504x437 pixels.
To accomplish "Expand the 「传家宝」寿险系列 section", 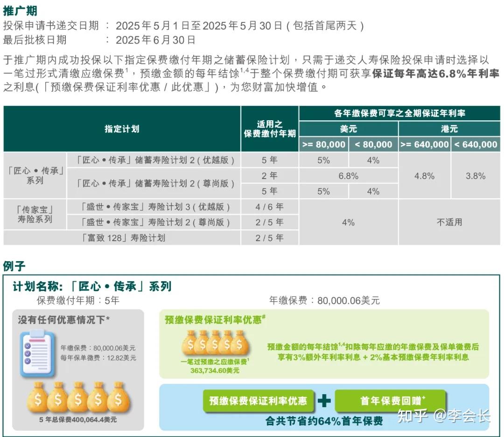I will (35, 214).
